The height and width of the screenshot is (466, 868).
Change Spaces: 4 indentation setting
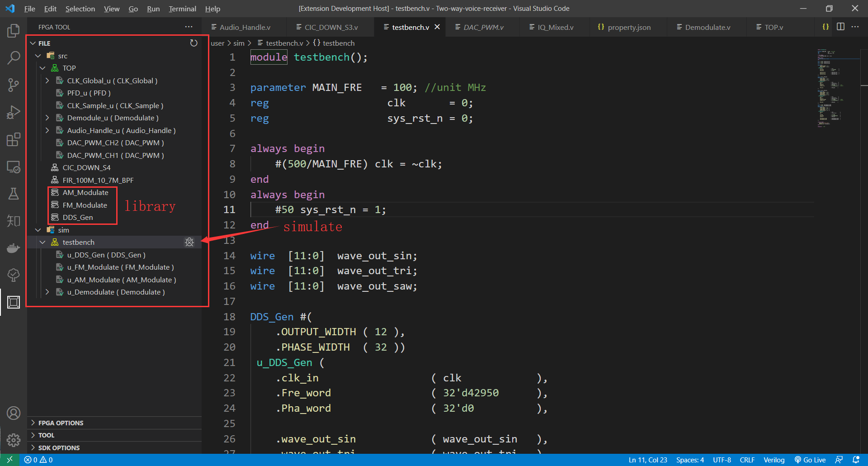[x=690, y=460]
